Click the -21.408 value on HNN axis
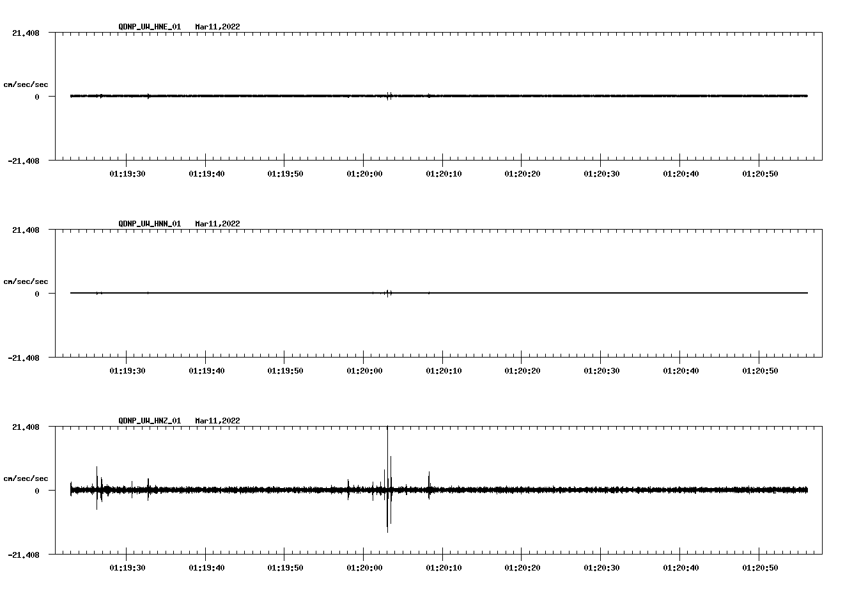The width and height of the screenshot is (868, 591). tap(24, 358)
